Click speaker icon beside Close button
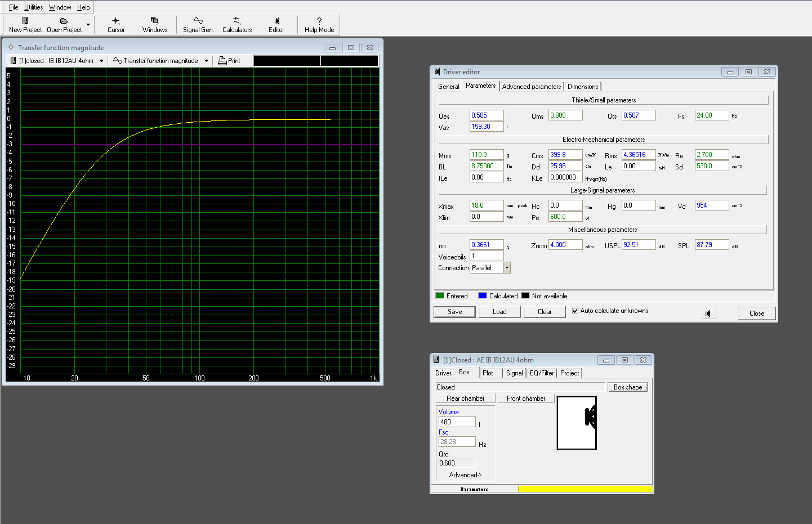The height and width of the screenshot is (524, 812). 708,313
